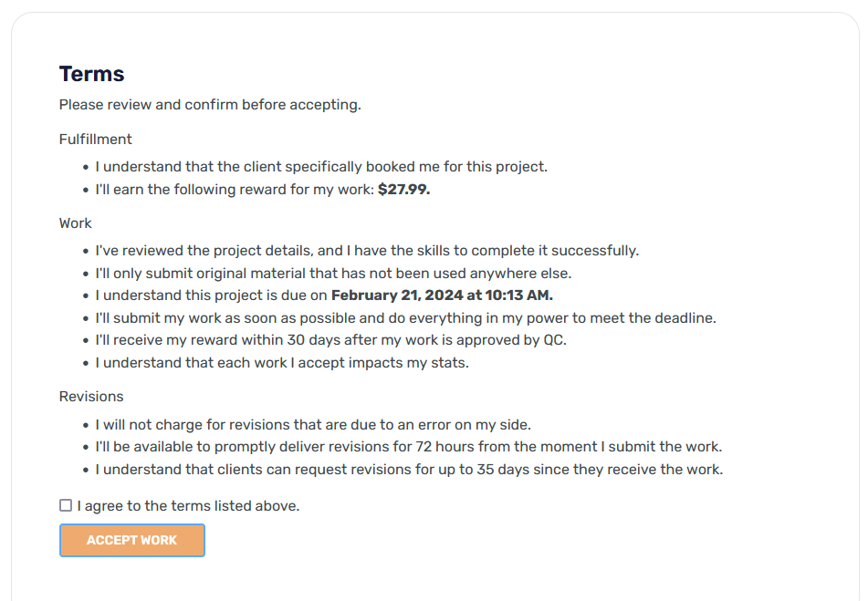868x601 pixels.
Task: Click the '72 hours' revisions availability line
Action: click(408, 447)
